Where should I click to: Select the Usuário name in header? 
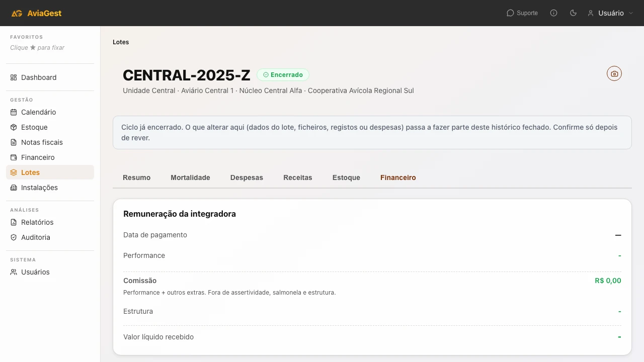coord(611,13)
